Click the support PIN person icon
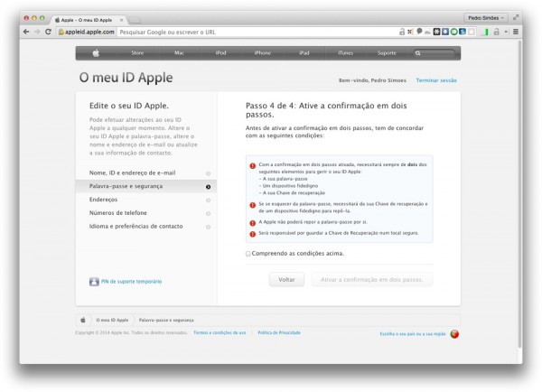This screenshot has height=392, width=542. [94, 282]
